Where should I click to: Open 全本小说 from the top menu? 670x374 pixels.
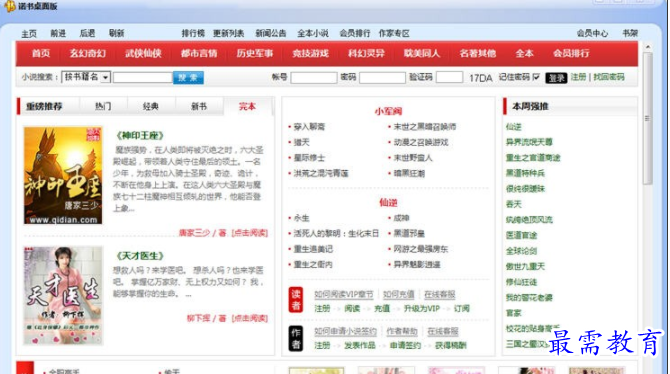point(313,33)
